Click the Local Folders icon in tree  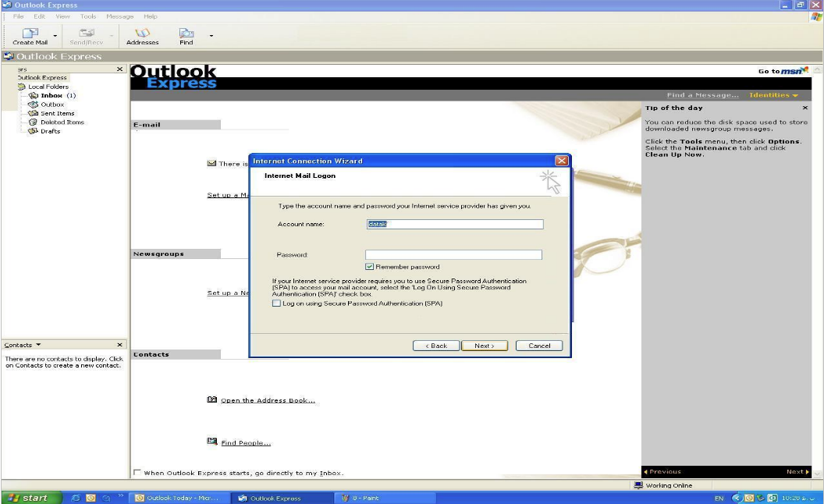coord(22,87)
